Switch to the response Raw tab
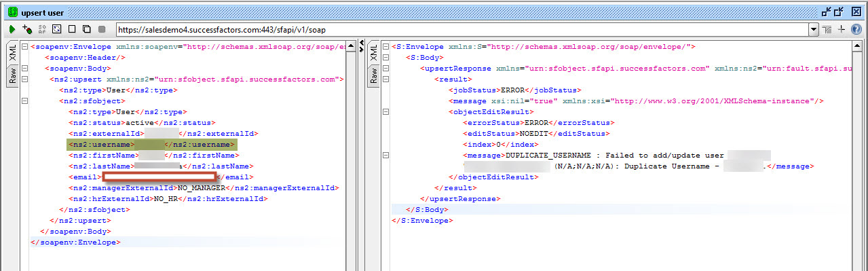The width and height of the screenshot is (868, 271). [373, 77]
